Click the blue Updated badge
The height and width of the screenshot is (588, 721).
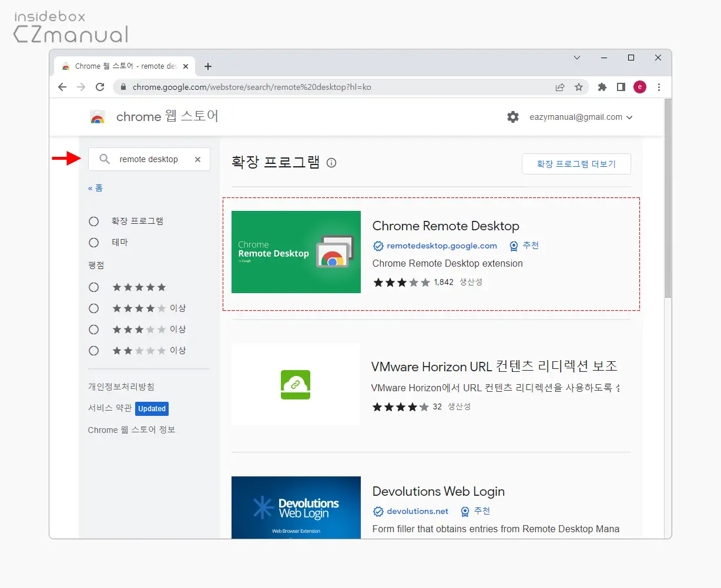pyautogui.click(x=152, y=409)
